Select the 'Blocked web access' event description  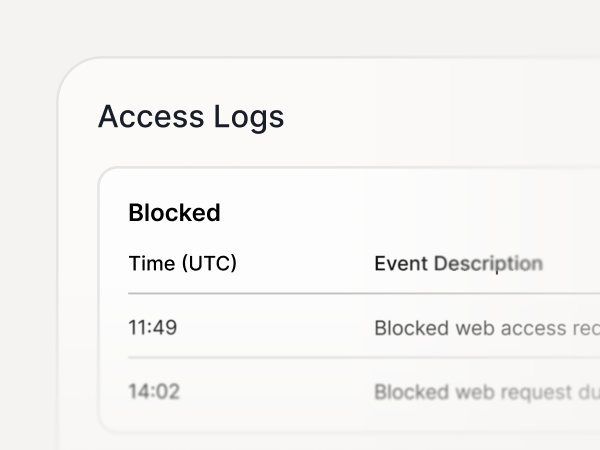pos(487,328)
